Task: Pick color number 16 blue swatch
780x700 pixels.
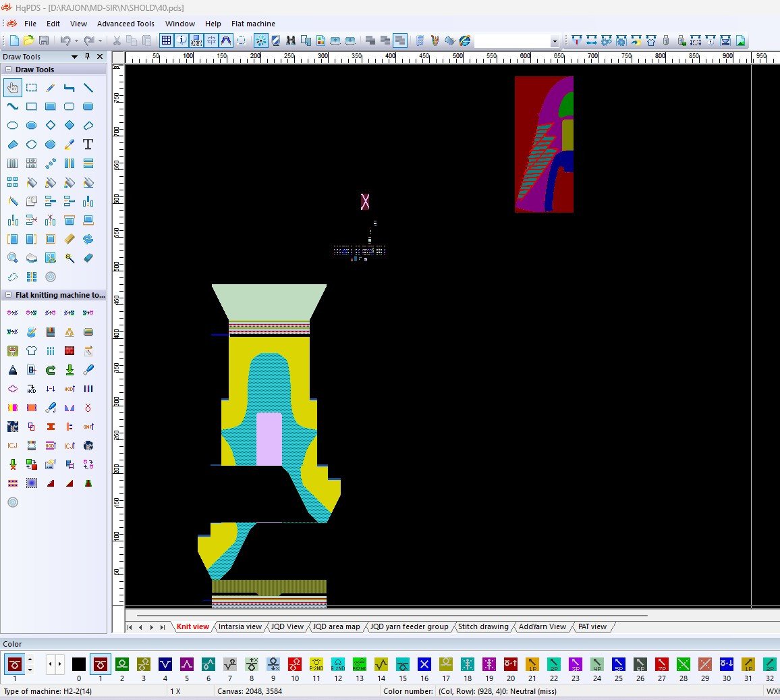Action: (424, 664)
